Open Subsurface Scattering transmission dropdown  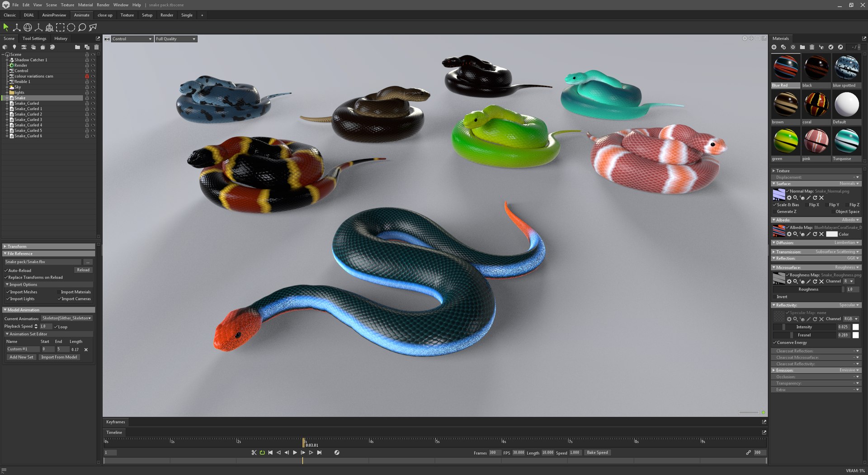point(837,252)
